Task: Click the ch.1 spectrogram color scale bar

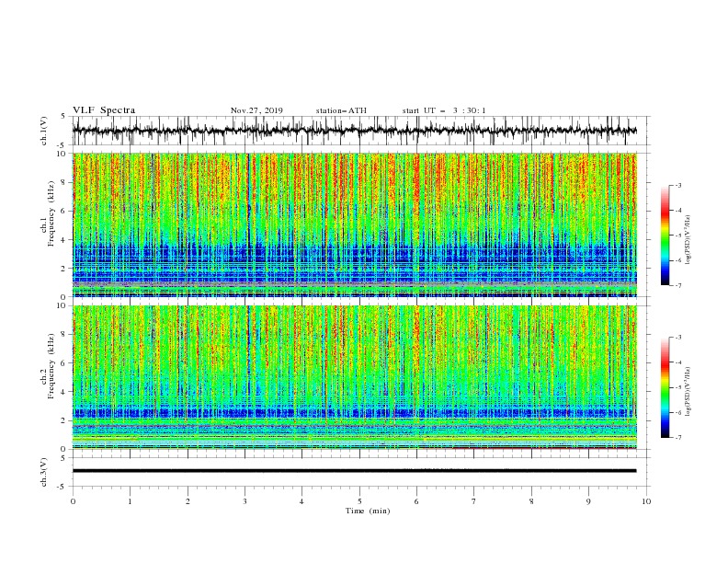Action: (665, 236)
